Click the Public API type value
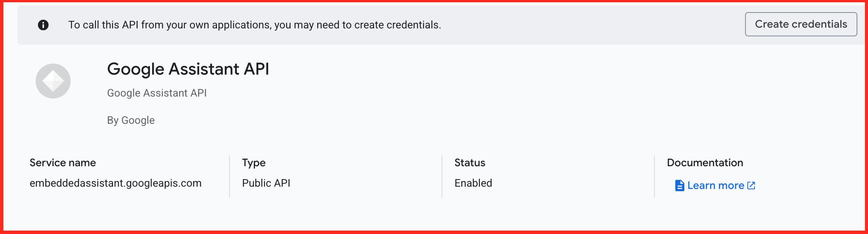 tap(266, 183)
